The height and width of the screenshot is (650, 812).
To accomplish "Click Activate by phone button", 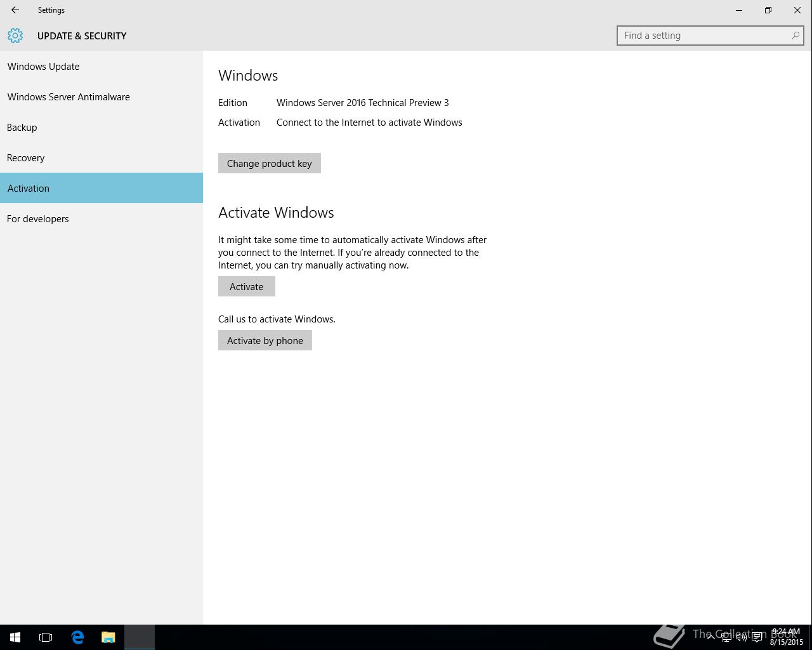I will (265, 340).
